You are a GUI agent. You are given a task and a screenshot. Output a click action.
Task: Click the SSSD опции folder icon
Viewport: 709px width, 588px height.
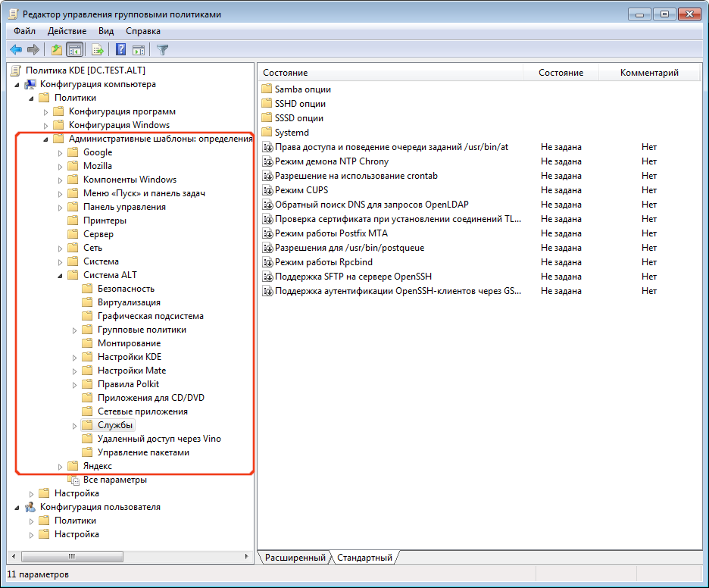pyautogui.click(x=267, y=118)
